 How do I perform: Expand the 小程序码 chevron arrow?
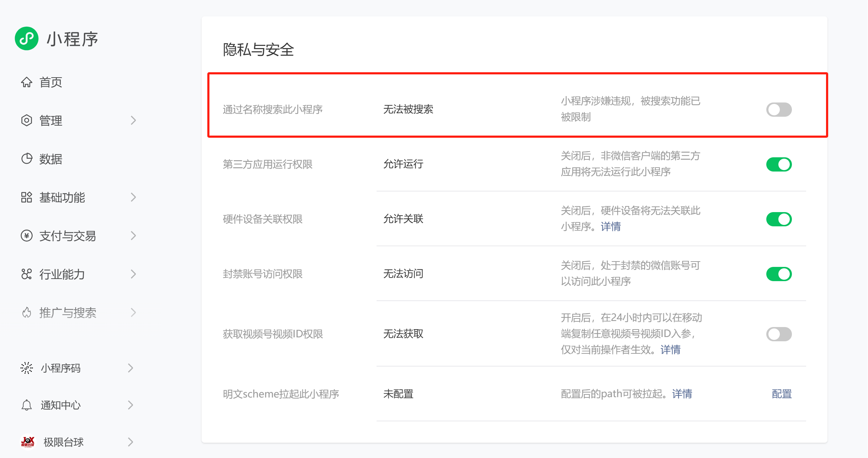(131, 368)
